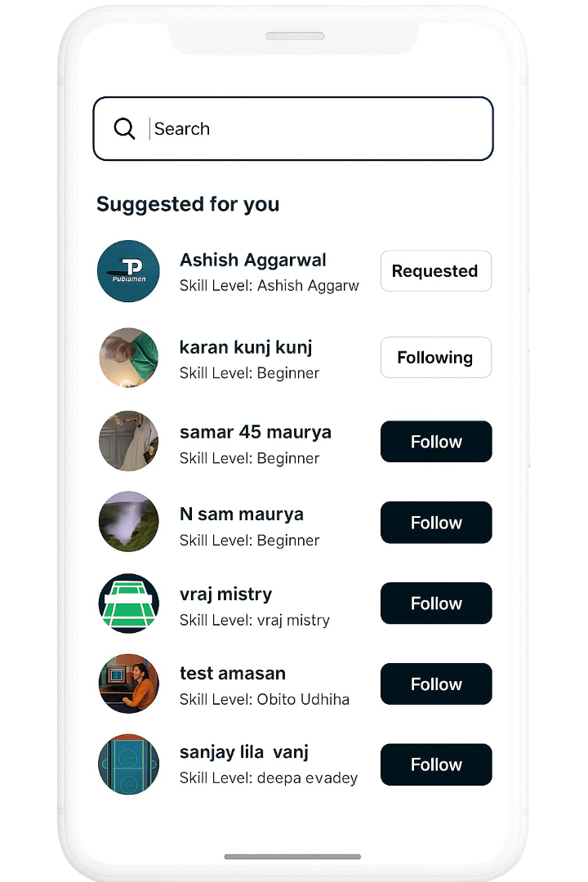The height and width of the screenshot is (882, 588).
Task: Open the sanjay lila vanj name link
Action: pos(243,752)
